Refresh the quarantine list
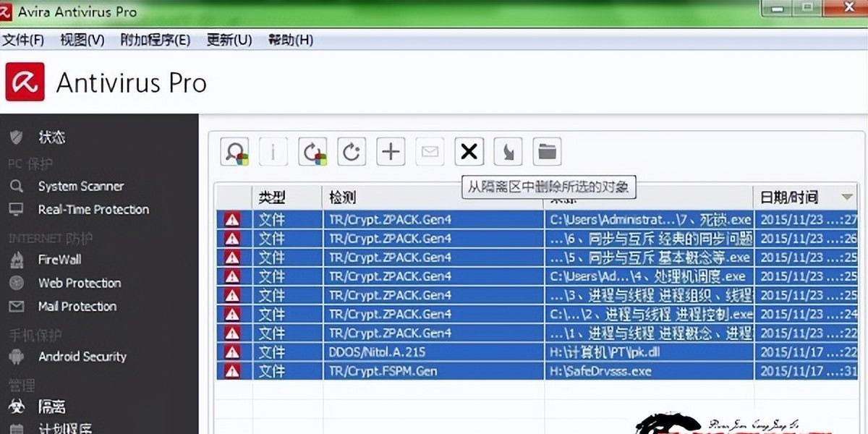This screenshot has height=434, width=868. [352, 152]
